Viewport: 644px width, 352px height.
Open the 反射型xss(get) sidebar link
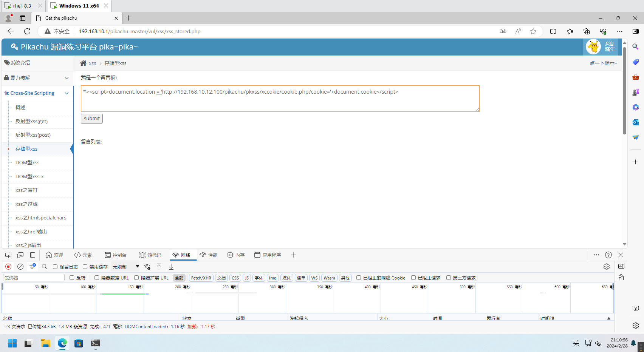31,121
